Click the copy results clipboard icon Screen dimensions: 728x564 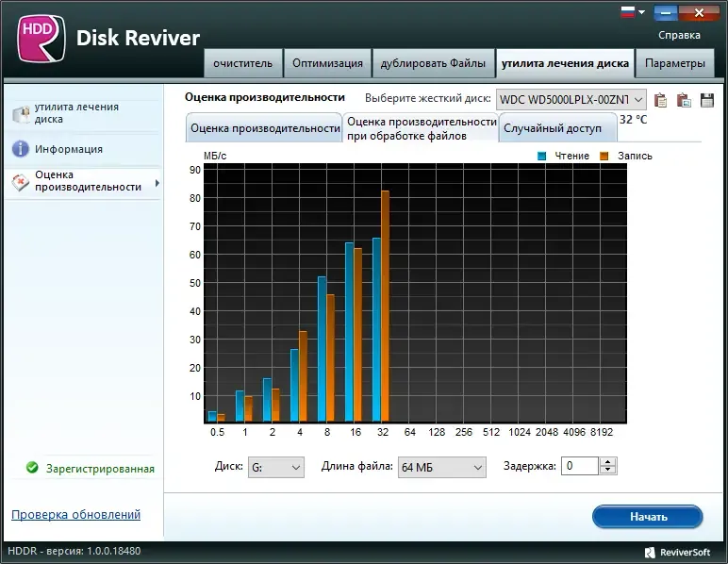(x=660, y=100)
